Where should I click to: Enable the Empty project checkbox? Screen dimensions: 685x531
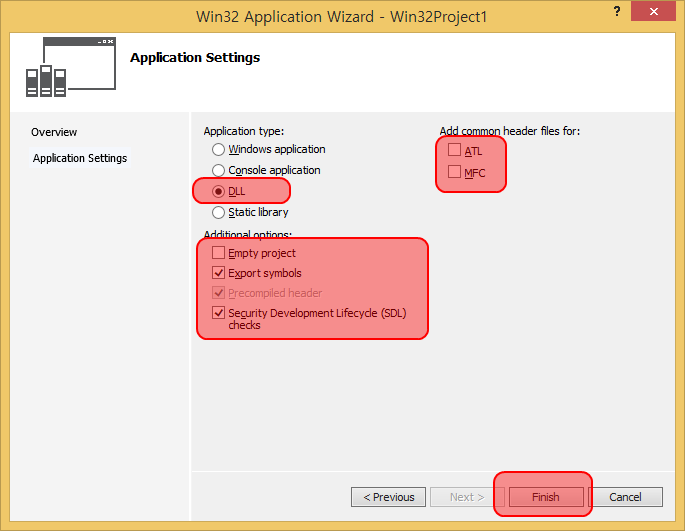[x=218, y=254]
